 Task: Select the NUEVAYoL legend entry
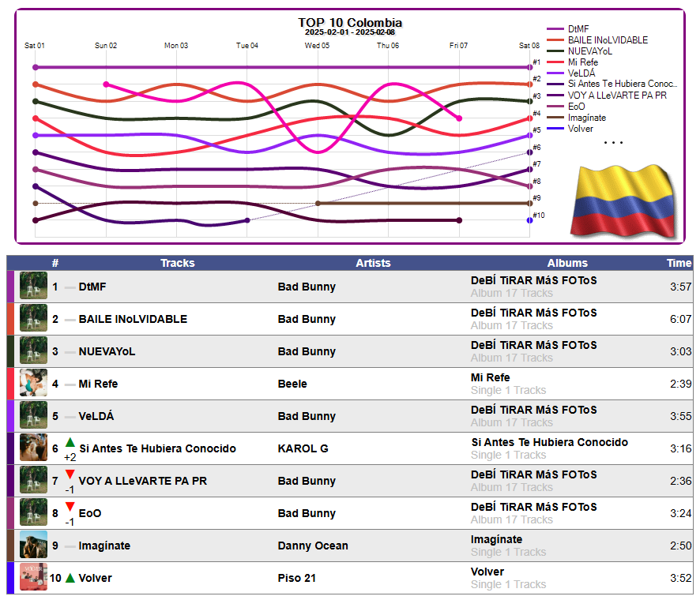pyautogui.click(x=579, y=51)
